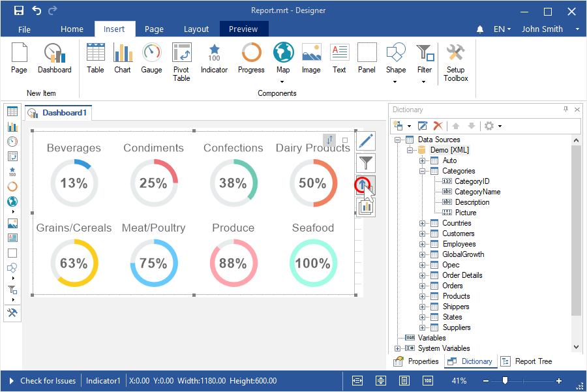Open the EN language dropdown
The height and width of the screenshot is (392, 587).
click(502, 29)
